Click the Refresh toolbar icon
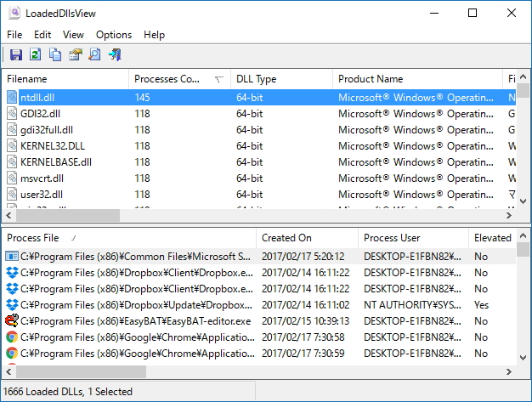Viewport: 532px width, 402px height. pyautogui.click(x=35, y=55)
